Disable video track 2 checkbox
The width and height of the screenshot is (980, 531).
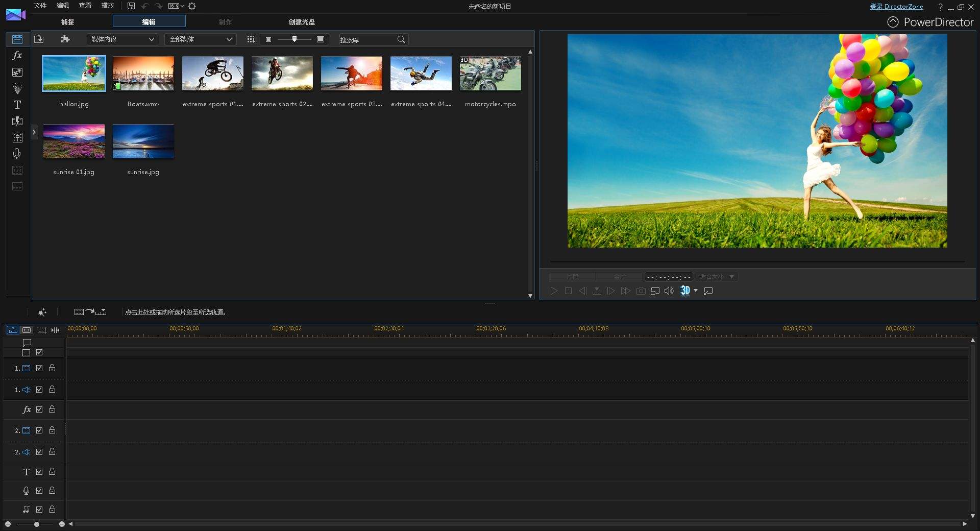pos(39,430)
